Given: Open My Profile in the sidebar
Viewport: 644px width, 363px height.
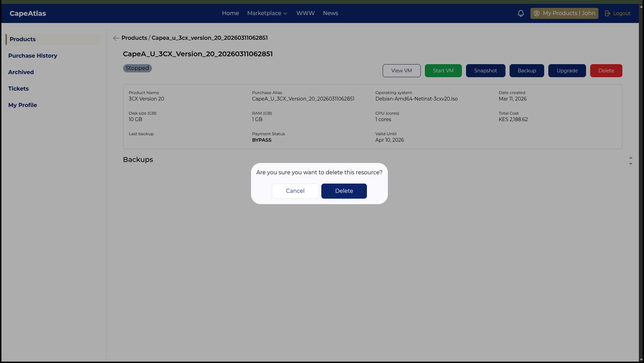Looking at the screenshot, I should [23, 105].
